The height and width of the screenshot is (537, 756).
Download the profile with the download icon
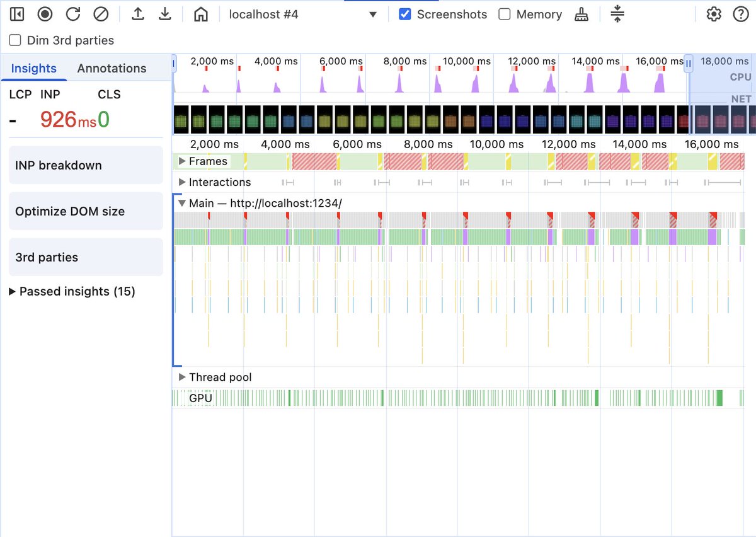(x=165, y=14)
